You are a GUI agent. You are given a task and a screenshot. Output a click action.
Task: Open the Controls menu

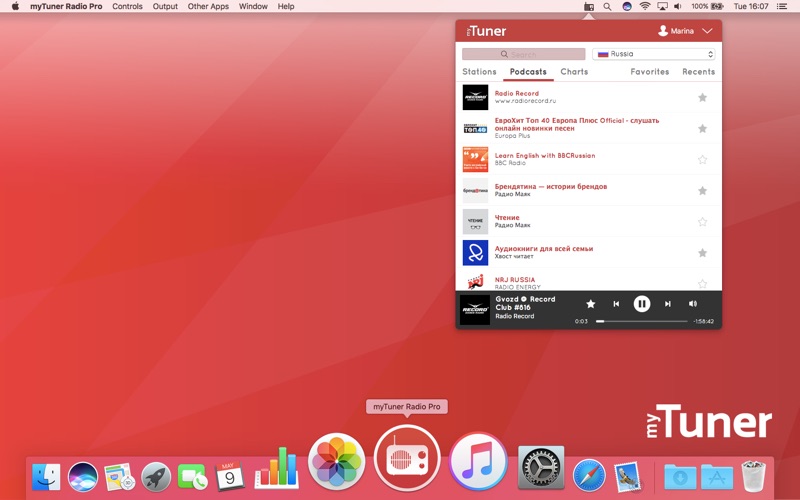pyautogui.click(x=127, y=6)
